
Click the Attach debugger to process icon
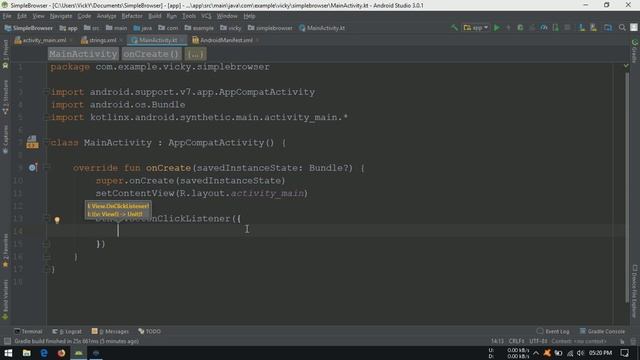(556, 28)
